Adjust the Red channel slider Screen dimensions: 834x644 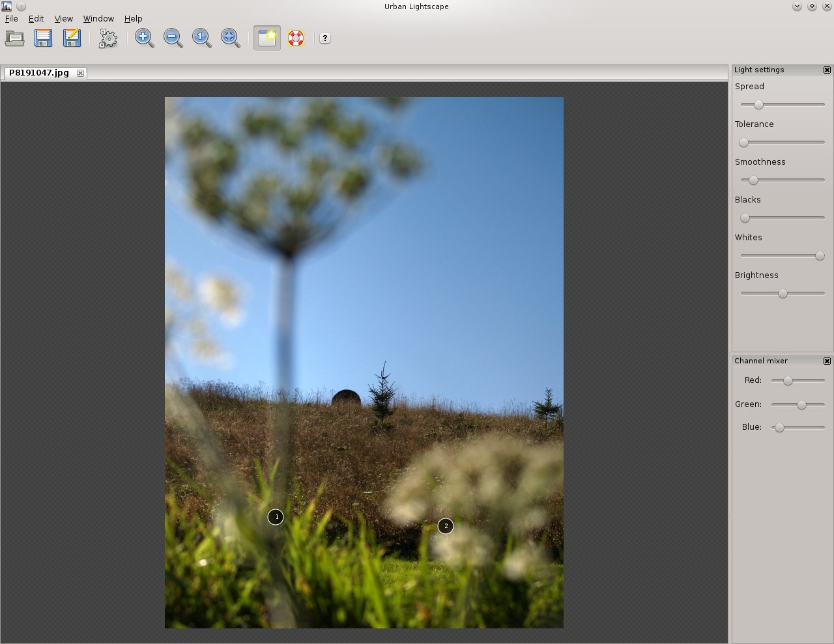(798, 380)
